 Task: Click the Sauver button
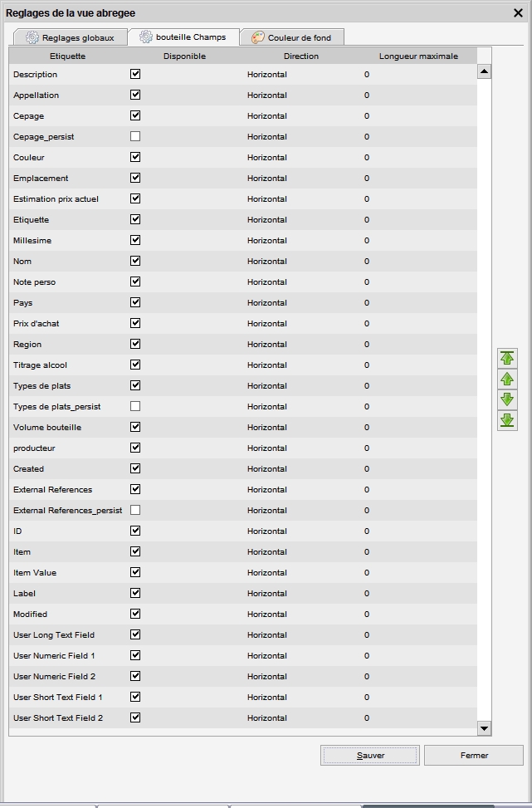coord(370,755)
